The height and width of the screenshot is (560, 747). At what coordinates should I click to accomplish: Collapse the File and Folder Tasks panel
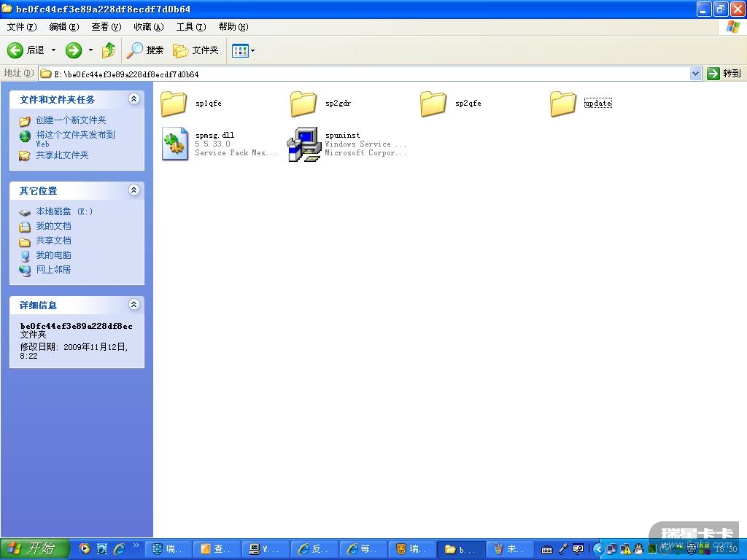[133, 99]
